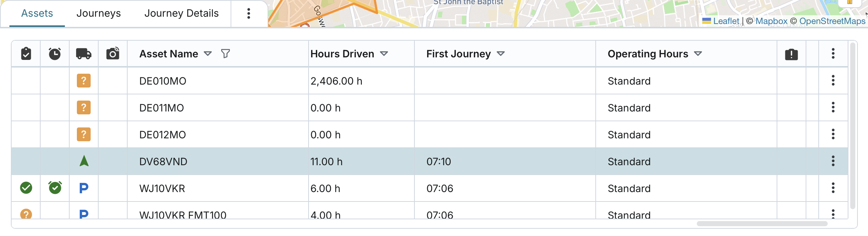
Task: Expand the Hours Driven column dropdown
Action: tap(384, 54)
